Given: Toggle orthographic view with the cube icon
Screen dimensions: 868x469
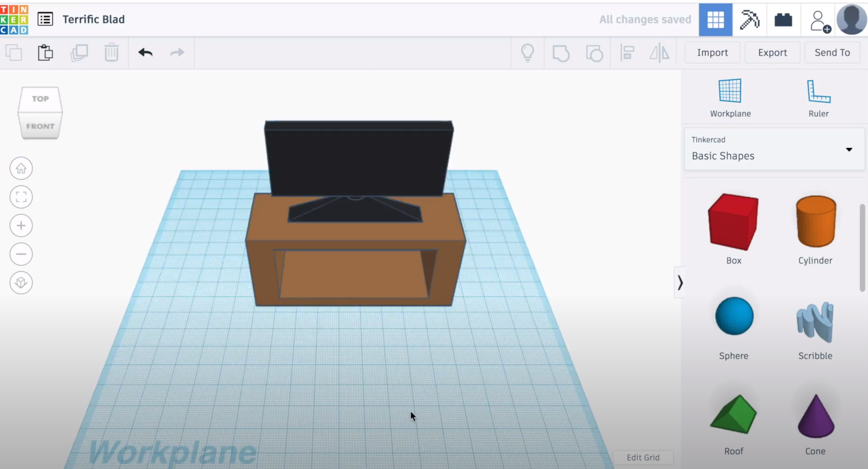Looking at the screenshot, I should (21, 283).
